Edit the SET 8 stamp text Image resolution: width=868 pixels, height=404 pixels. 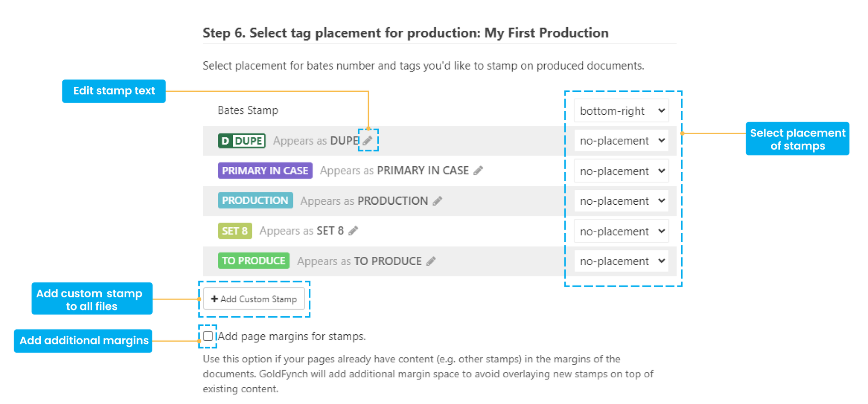(x=353, y=230)
